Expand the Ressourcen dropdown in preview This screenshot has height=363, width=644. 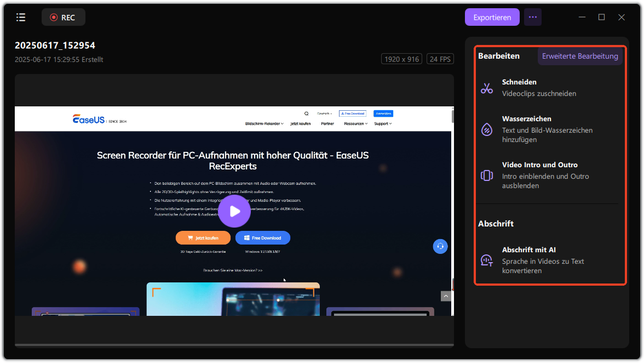tap(355, 124)
